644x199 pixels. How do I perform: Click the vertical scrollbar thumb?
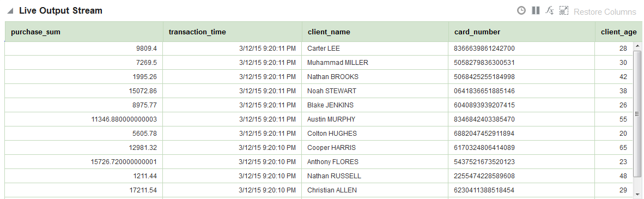[x=637, y=114]
